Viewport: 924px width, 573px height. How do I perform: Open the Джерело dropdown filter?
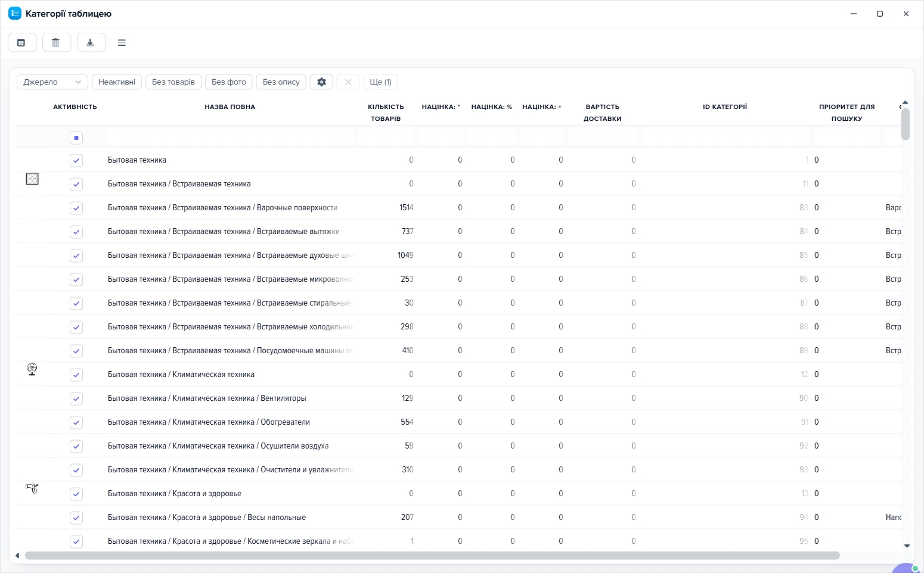tap(52, 82)
